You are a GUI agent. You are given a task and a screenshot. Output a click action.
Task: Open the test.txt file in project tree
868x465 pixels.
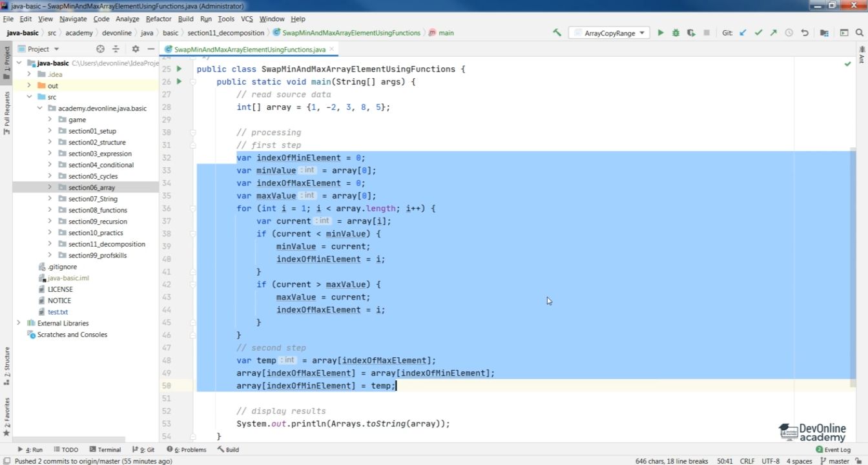(57, 312)
